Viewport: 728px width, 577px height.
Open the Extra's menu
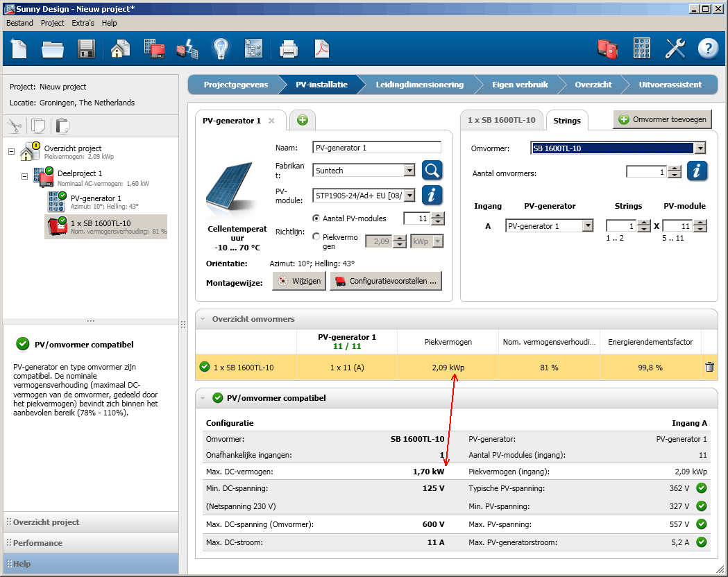point(83,23)
